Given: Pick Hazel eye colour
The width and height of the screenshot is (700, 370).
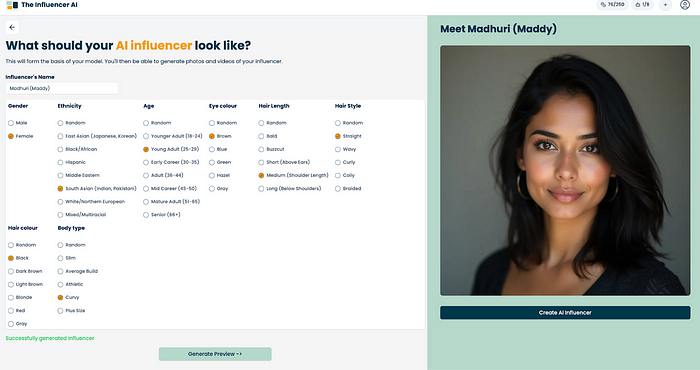Looking at the screenshot, I should coord(220,175).
